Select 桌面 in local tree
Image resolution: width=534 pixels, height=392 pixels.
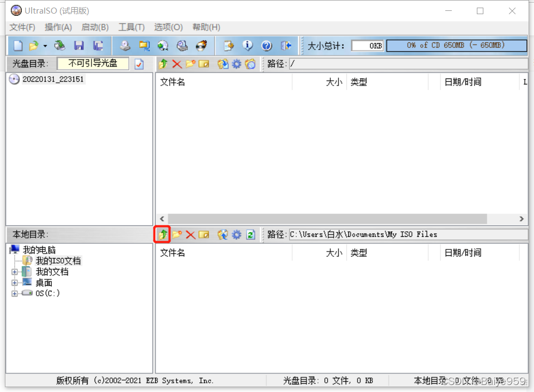[x=44, y=283]
